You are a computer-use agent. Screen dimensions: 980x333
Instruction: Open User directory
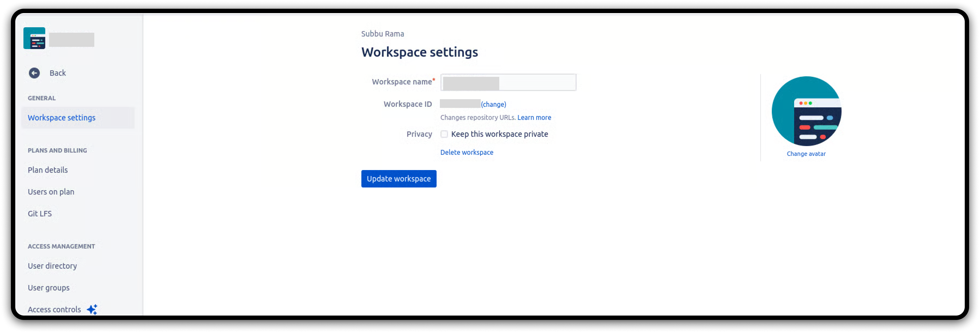coord(52,266)
